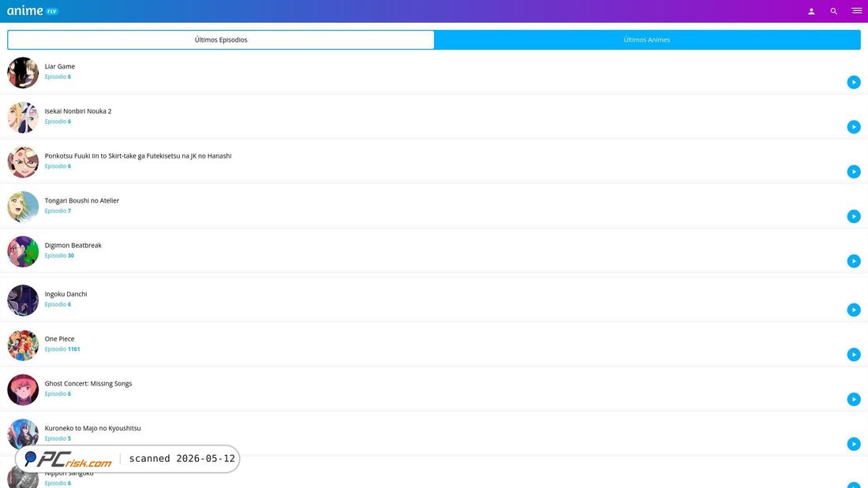The width and height of the screenshot is (868, 488).
Task: Open the Liar Game thumbnail
Action: point(23,73)
